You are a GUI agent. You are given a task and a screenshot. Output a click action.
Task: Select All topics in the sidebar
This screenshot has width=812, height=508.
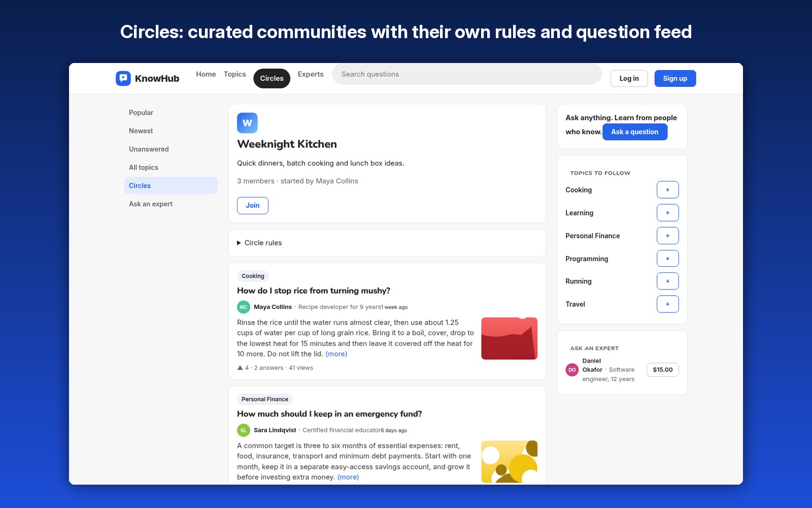point(171,168)
